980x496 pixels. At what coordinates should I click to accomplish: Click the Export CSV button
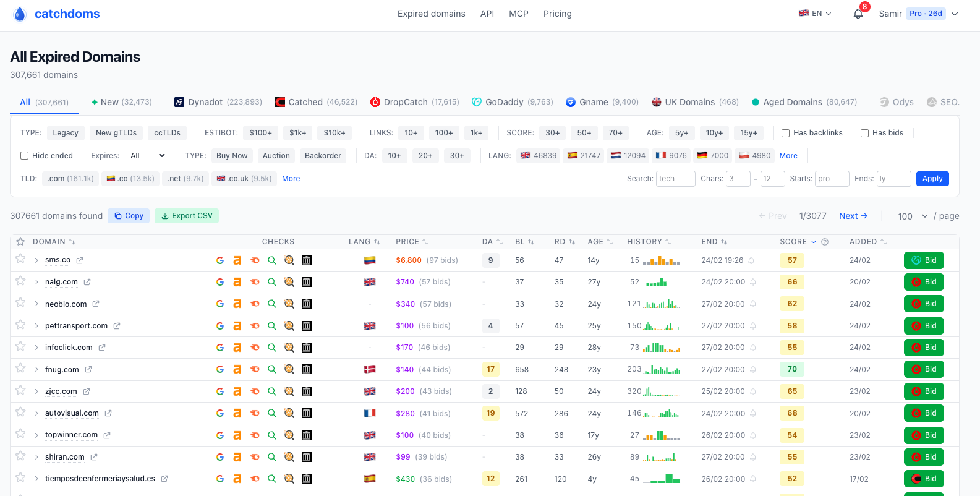pyautogui.click(x=187, y=216)
